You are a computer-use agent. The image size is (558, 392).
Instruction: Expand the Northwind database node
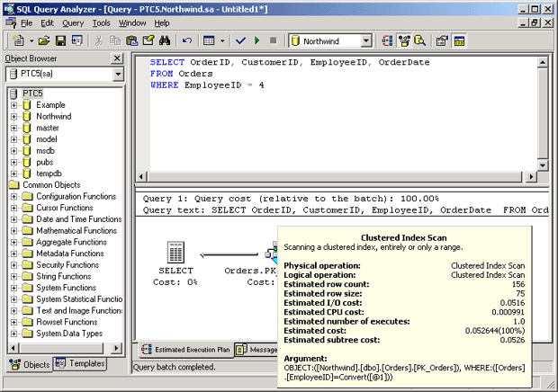click(x=14, y=117)
